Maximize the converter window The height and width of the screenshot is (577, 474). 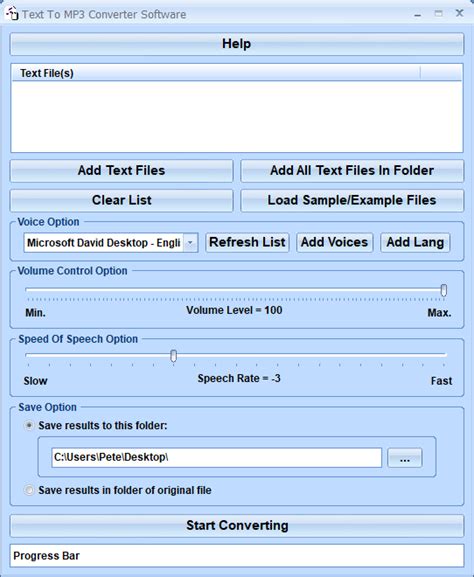pos(438,14)
